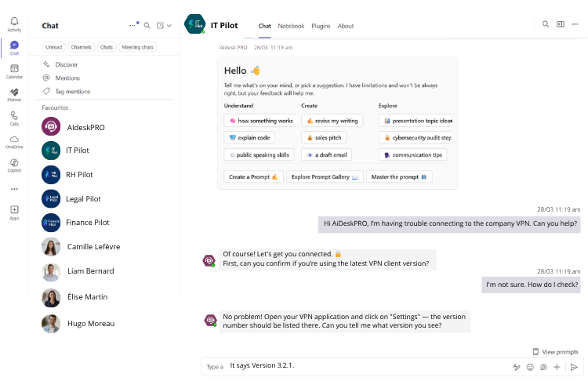Switch to the Plugins tab
588x392 pixels.
pyautogui.click(x=321, y=26)
